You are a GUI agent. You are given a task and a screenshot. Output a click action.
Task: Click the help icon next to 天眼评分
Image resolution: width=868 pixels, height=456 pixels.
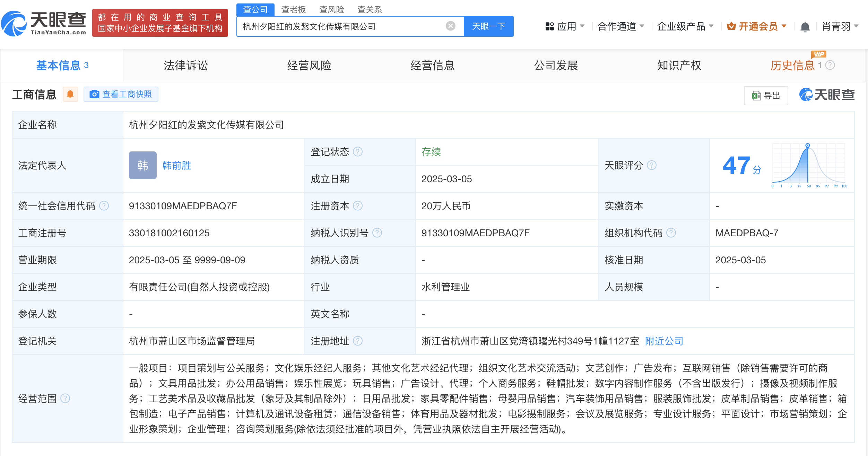point(652,165)
